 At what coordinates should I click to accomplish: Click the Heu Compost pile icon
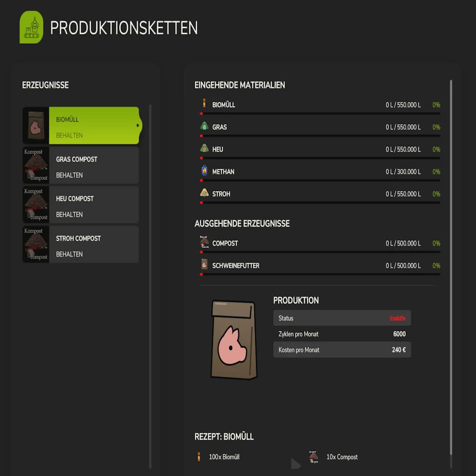click(x=36, y=205)
